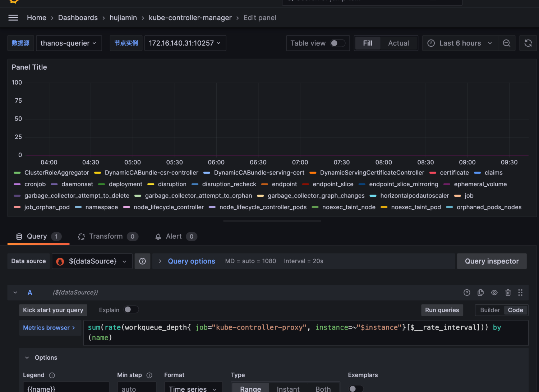The image size is (539, 392).
Task: Expand the Query options section
Action: (191, 261)
